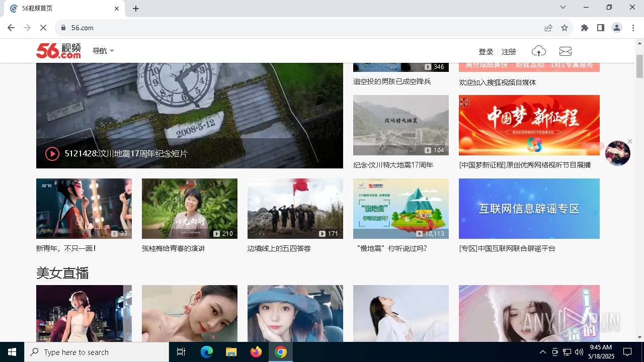Open 新青年，不只一面! title
The image size is (644, 362).
pos(66,248)
